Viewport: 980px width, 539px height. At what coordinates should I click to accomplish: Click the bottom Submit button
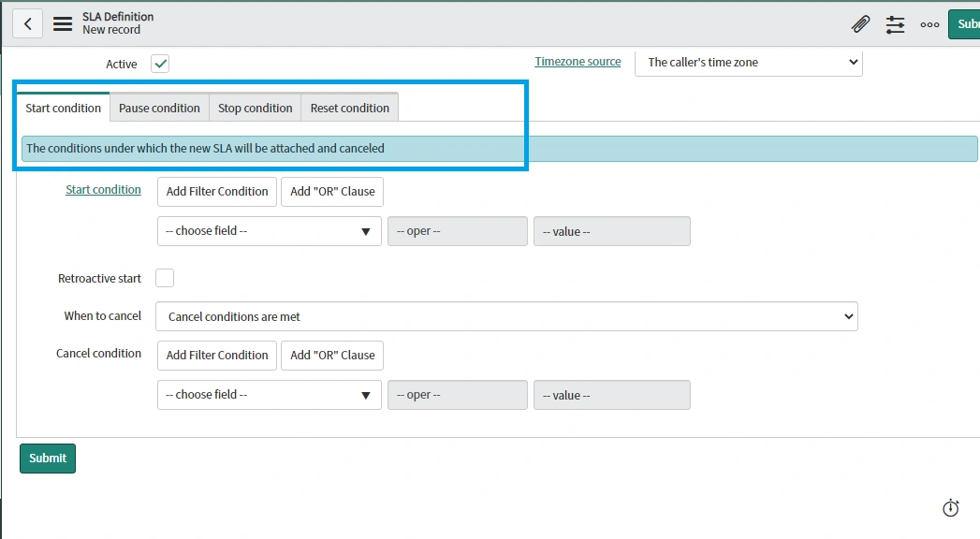(x=48, y=459)
